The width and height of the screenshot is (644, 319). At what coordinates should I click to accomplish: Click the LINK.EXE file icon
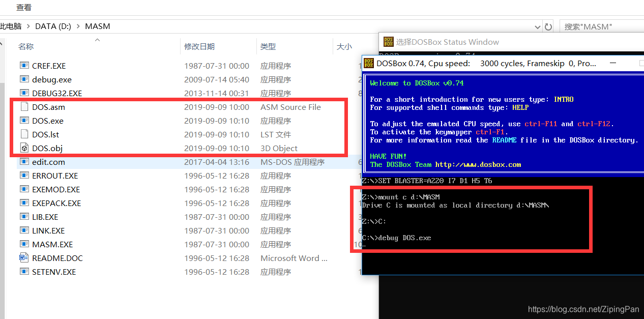24,230
